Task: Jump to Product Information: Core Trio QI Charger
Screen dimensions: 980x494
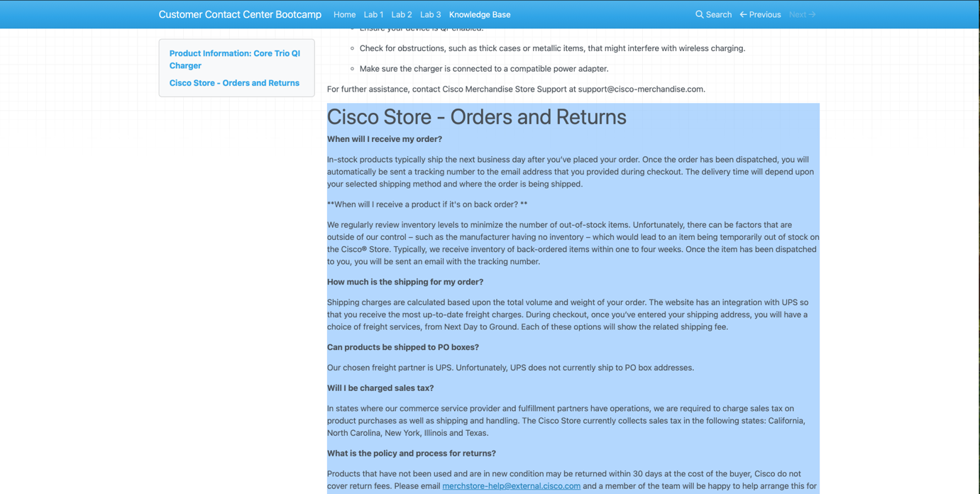Action: (x=234, y=59)
